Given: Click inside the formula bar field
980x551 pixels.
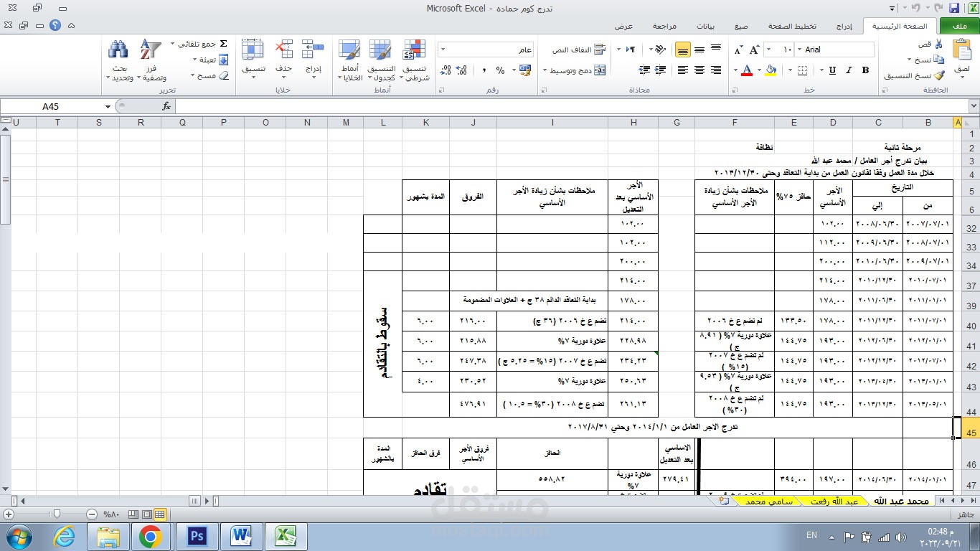Looking at the screenshot, I should click(572, 106).
